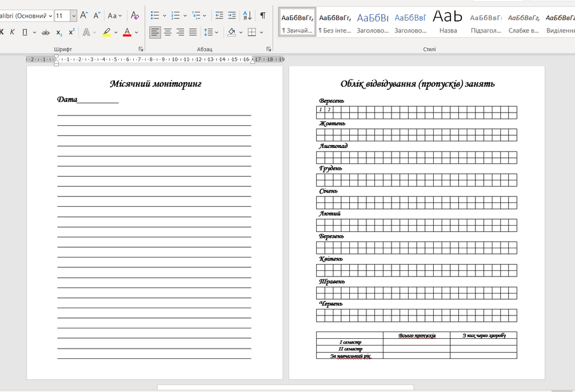Open the highlight color dropdown arrow

pos(116,32)
